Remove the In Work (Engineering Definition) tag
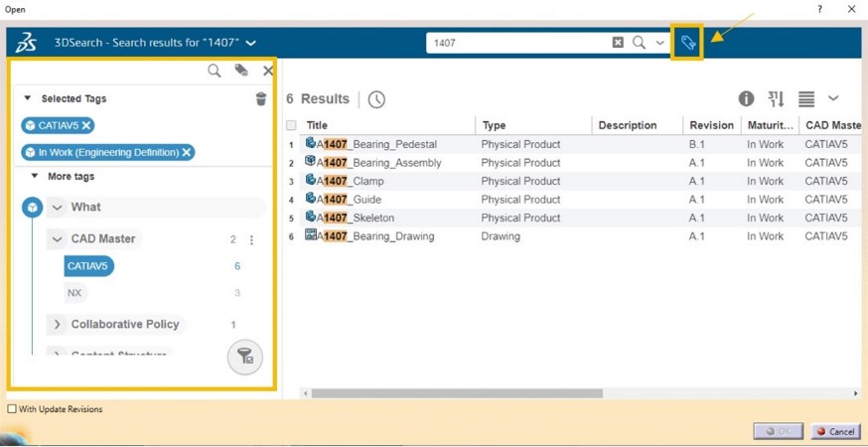This screenshot has width=868, height=447. click(187, 152)
